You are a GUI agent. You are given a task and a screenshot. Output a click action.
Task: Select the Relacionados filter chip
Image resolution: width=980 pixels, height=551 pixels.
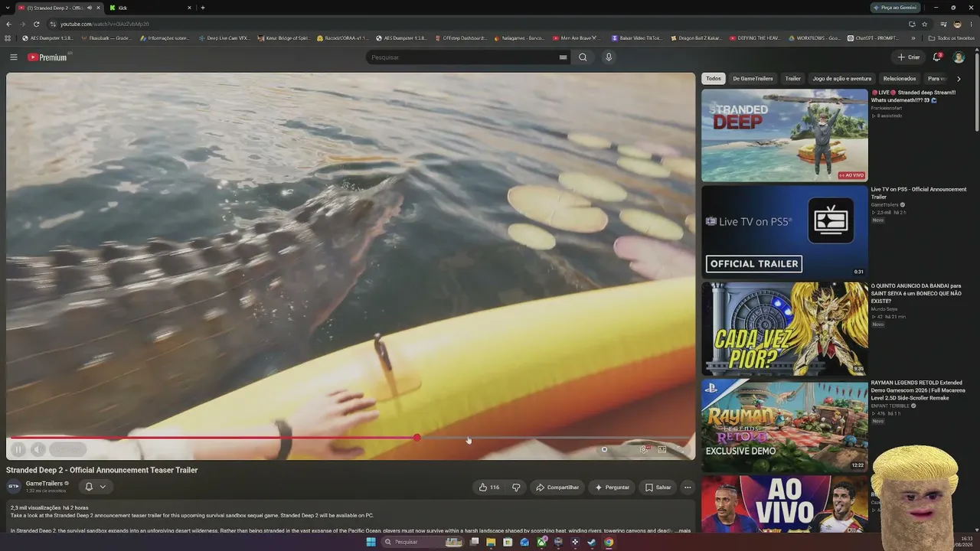900,79
